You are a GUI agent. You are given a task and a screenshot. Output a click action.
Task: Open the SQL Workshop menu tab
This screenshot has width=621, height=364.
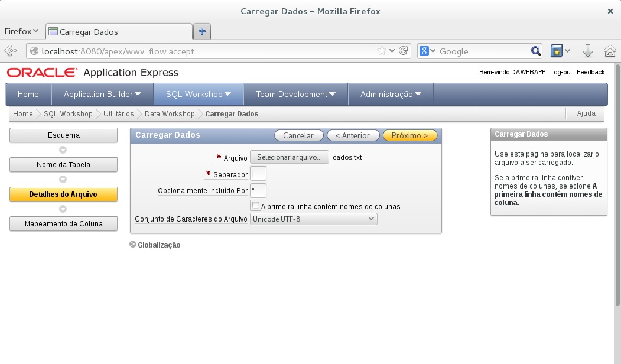click(x=198, y=94)
